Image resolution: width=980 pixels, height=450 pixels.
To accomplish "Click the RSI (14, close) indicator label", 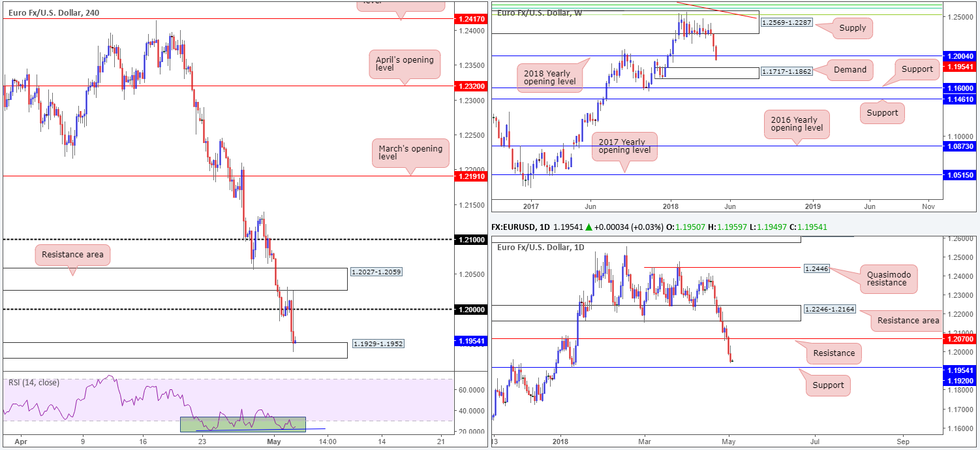I will tap(33, 383).
